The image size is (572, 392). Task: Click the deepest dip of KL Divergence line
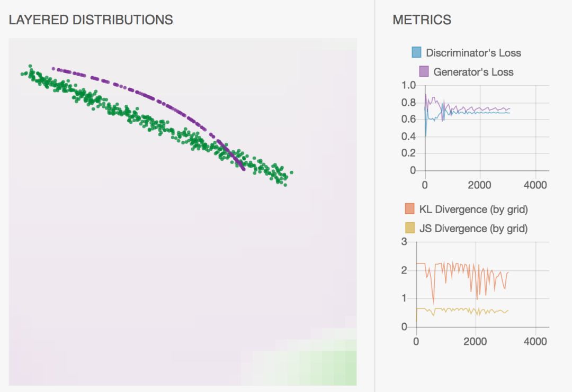pos(433,303)
